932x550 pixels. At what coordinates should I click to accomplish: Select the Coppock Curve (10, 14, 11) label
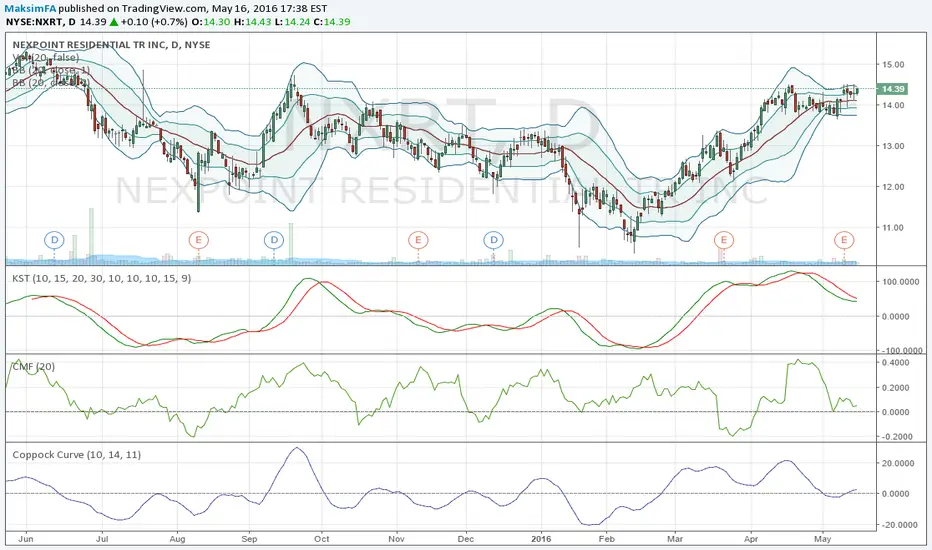tap(77, 455)
